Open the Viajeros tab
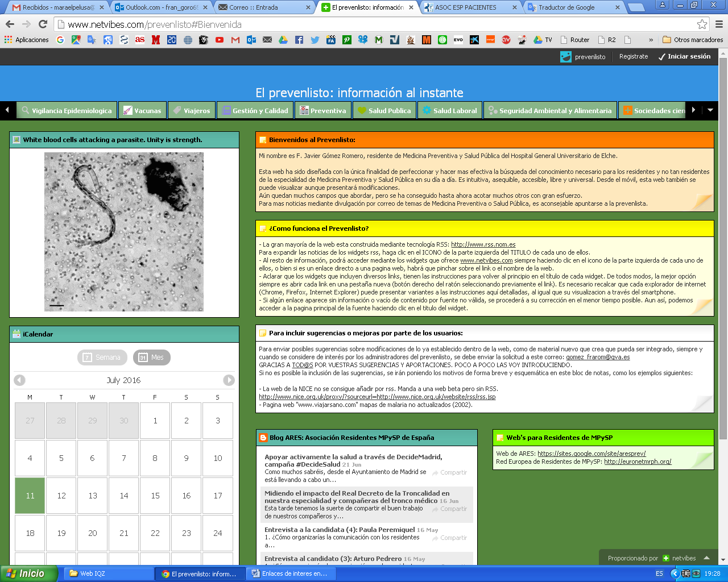 [192, 110]
